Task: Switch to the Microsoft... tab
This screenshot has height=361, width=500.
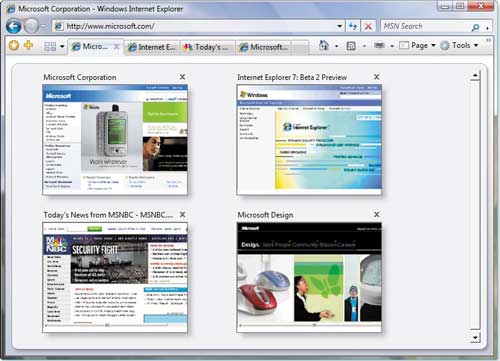Action: 264,47
